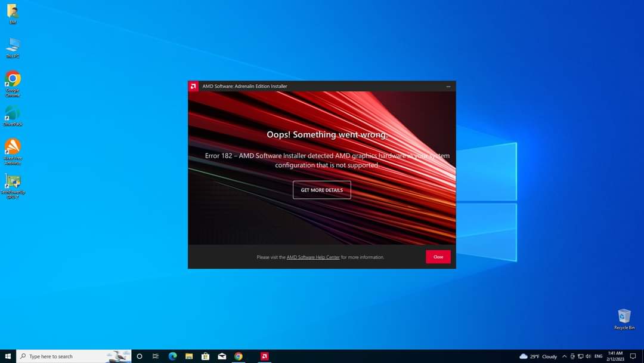Open the weather widget showing 29°F Cloudy
Viewport: 644px width, 363px height.
538,356
